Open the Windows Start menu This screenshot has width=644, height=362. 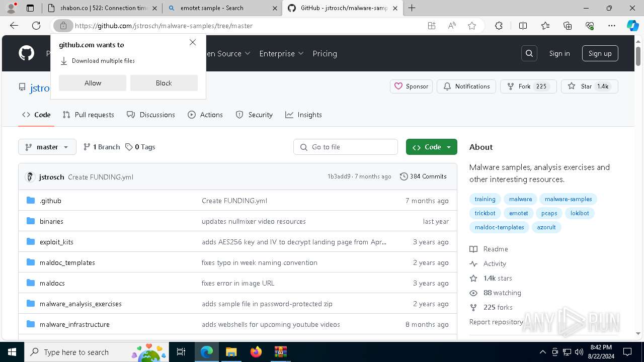12,352
